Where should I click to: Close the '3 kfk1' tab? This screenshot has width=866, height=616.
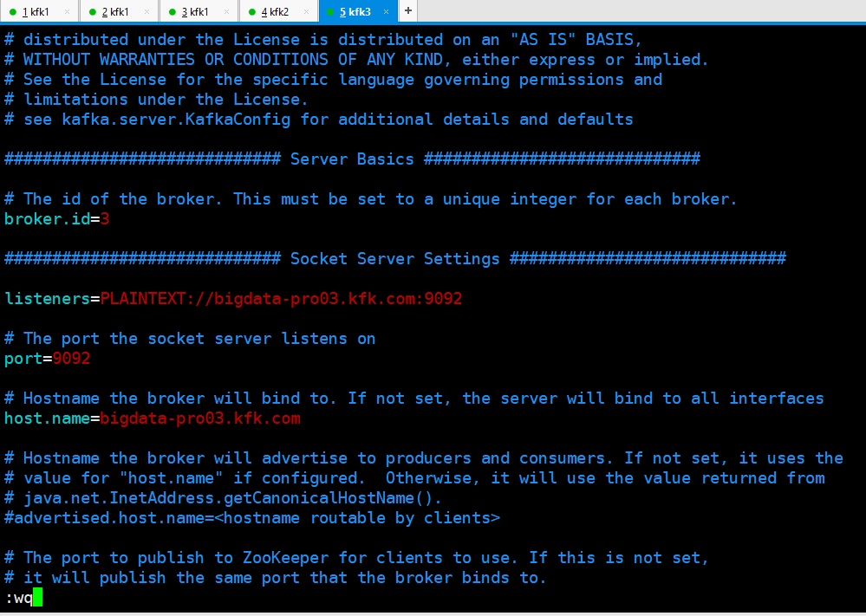(x=226, y=11)
